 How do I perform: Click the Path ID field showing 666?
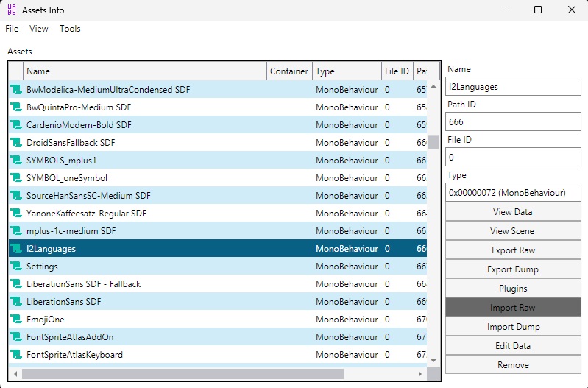(513, 121)
